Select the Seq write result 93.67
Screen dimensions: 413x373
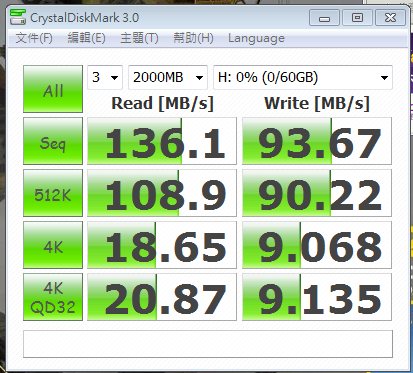tap(317, 141)
